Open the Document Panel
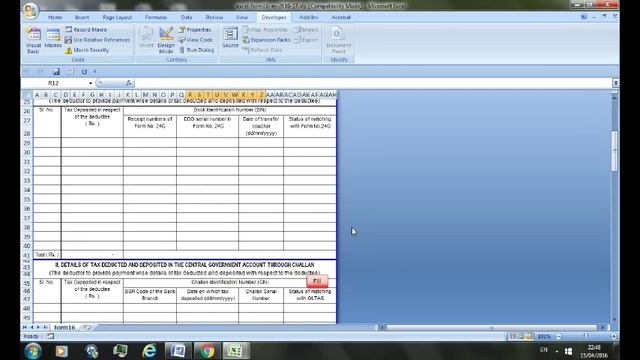Viewport: 640px width, 360px height. pyautogui.click(x=338, y=40)
